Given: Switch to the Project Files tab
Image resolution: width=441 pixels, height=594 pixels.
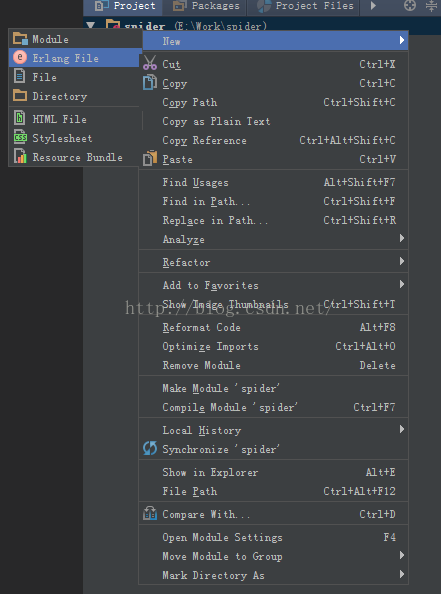Looking at the screenshot, I should [x=305, y=6].
